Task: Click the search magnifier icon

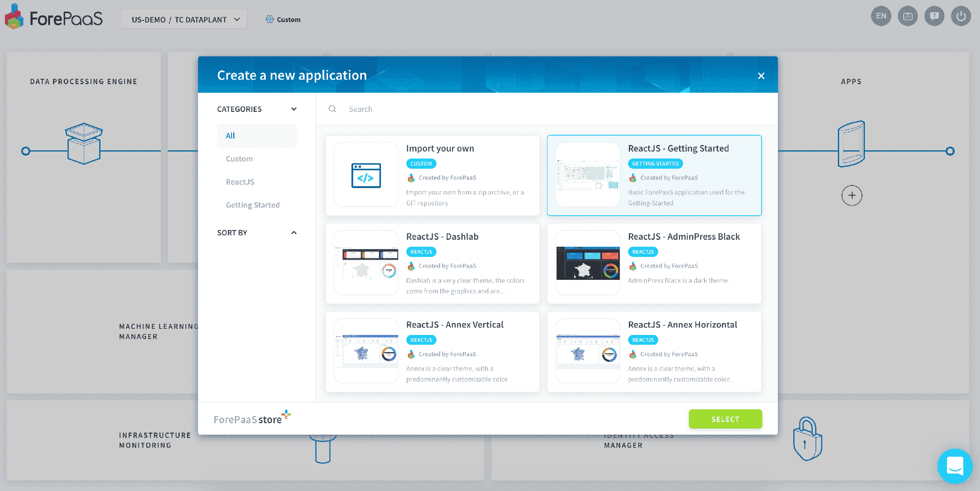Action: (332, 109)
